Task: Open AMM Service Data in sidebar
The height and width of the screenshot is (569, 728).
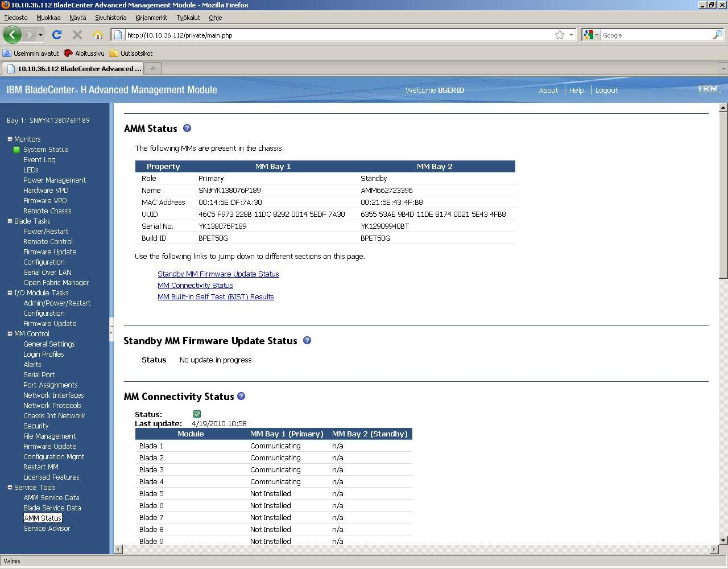Action: [51, 498]
